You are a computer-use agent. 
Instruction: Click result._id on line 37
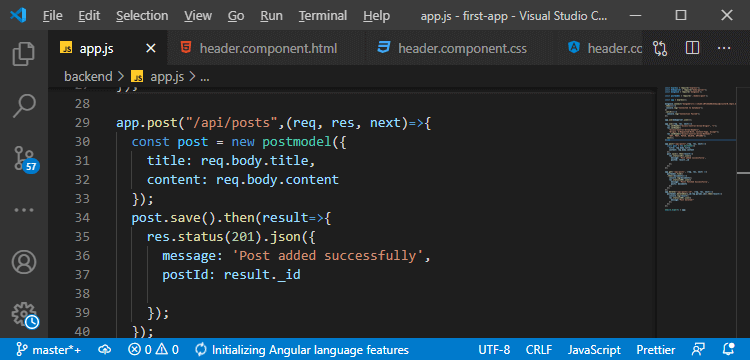(262, 275)
